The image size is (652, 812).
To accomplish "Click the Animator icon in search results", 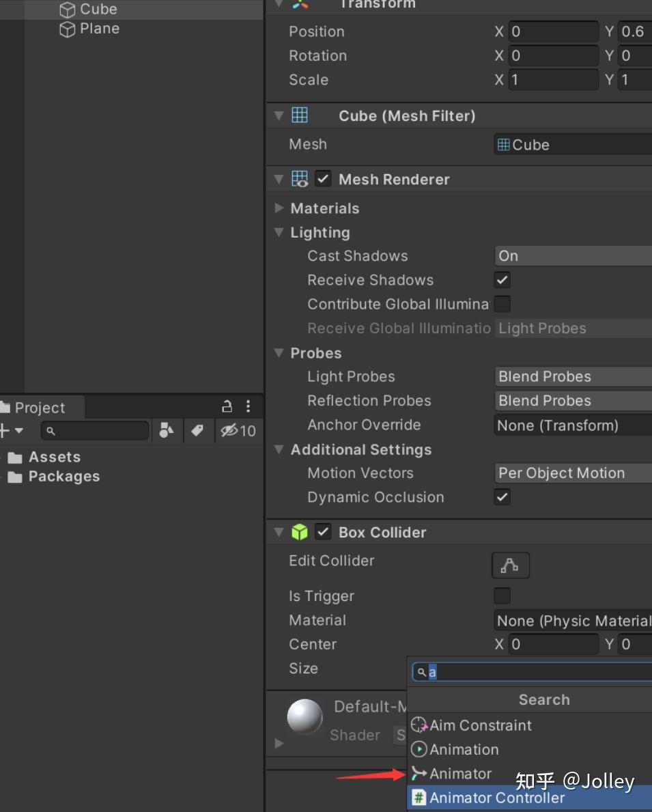I will click(x=419, y=774).
